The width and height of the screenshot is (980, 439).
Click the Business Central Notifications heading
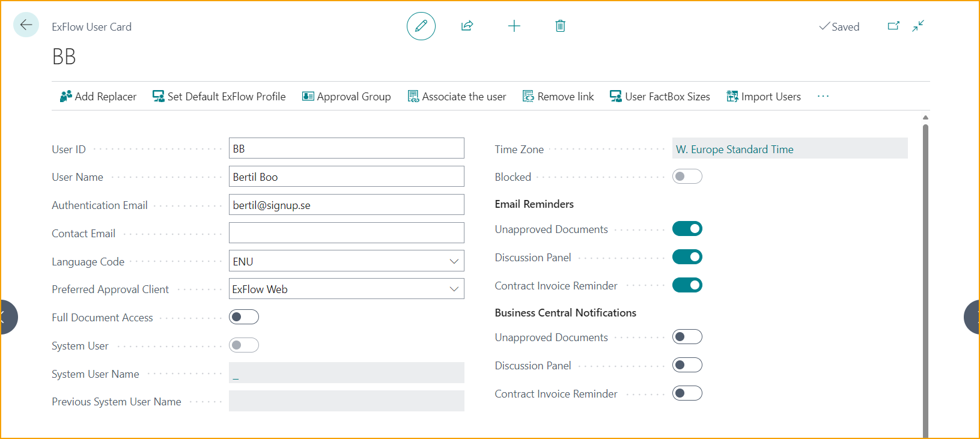(565, 313)
